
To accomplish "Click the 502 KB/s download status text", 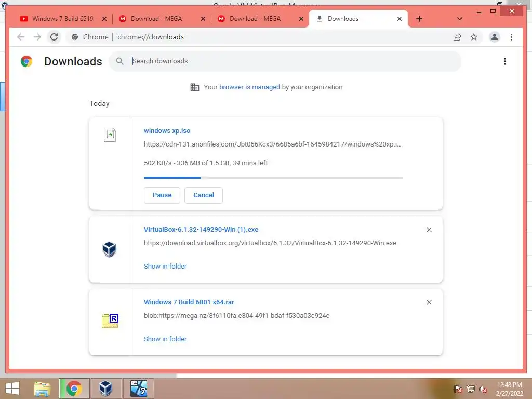I will pyautogui.click(x=206, y=163).
